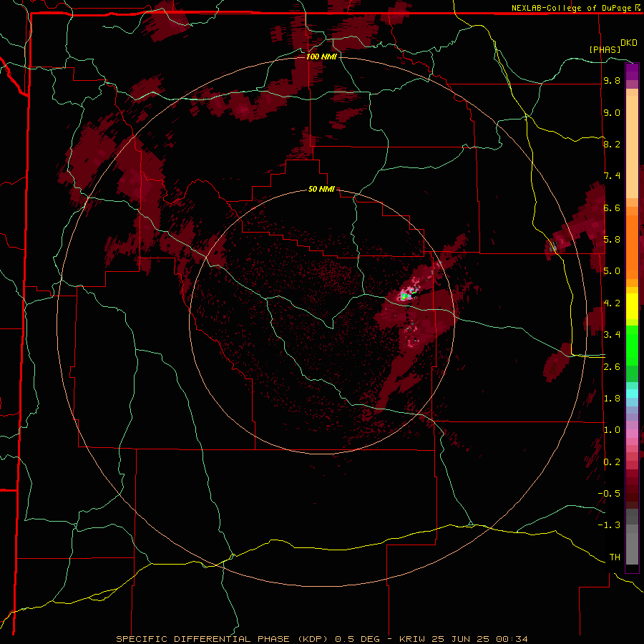This screenshot has width=644, height=644.
Task: Pick the pink segment of the color scale
Action: pyautogui.click(x=632, y=434)
